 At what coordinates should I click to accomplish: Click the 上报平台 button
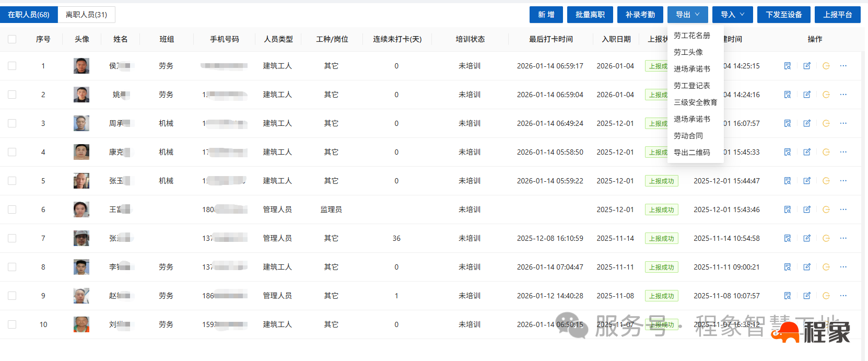click(x=838, y=15)
